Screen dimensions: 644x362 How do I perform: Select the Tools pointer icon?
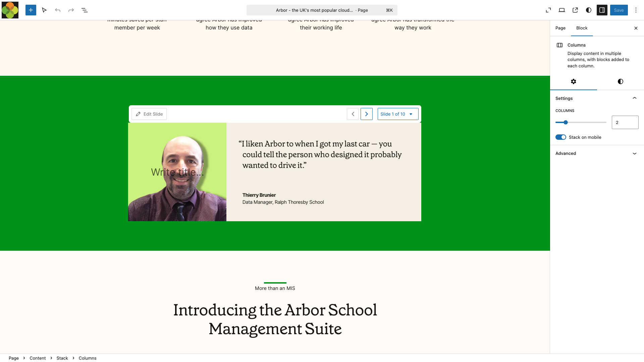(44, 10)
